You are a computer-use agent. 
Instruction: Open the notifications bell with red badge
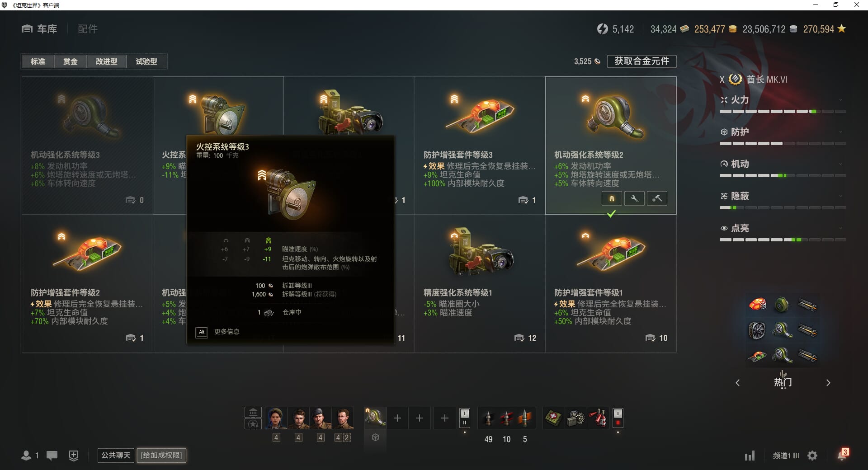pos(843,454)
